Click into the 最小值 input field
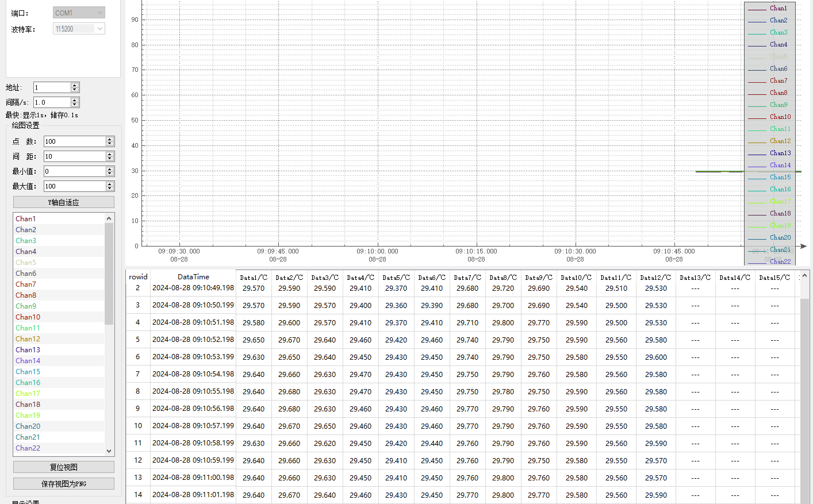813x504 pixels. (x=75, y=171)
